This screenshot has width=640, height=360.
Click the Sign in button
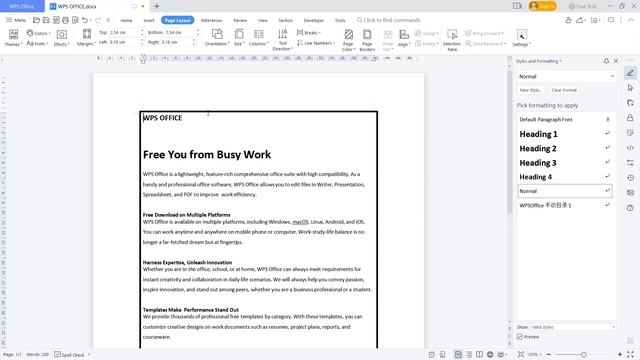(542, 6)
